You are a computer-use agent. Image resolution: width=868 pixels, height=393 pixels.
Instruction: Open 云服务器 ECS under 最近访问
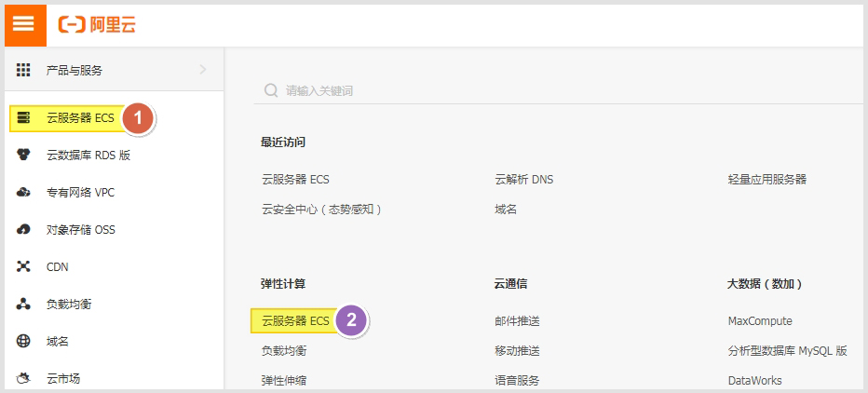point(295,180)
